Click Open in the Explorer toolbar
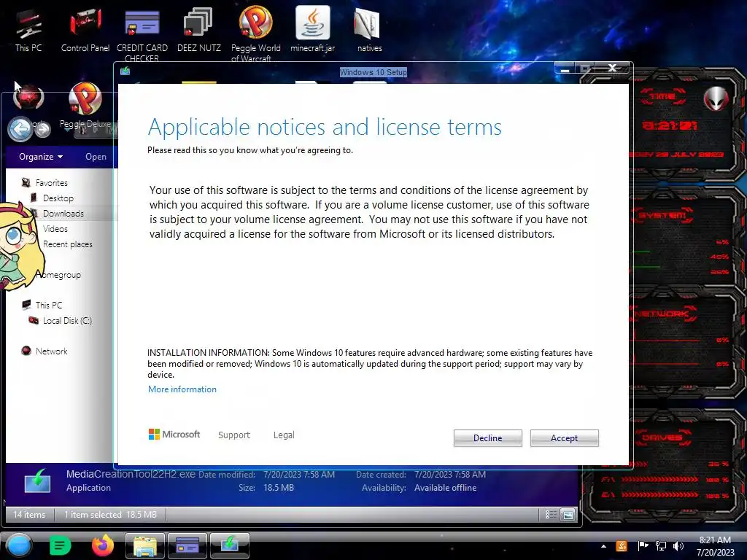 96,157
